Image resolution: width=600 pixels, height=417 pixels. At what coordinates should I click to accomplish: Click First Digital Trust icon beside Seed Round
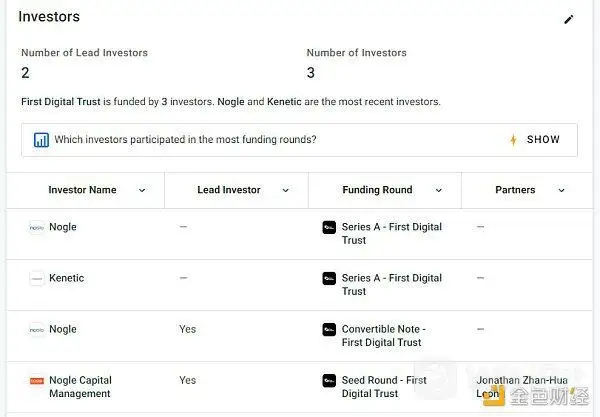pos(329,381)
